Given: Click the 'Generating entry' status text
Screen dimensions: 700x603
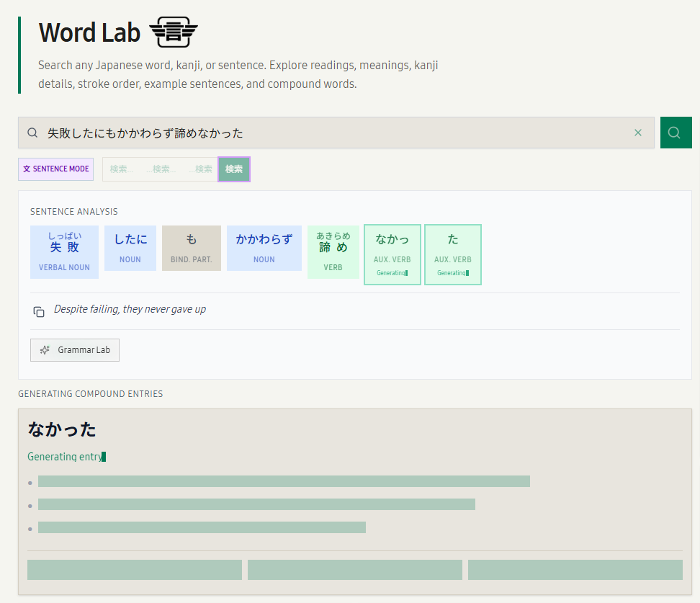Looking at the screenshot, I should (66, 457).
